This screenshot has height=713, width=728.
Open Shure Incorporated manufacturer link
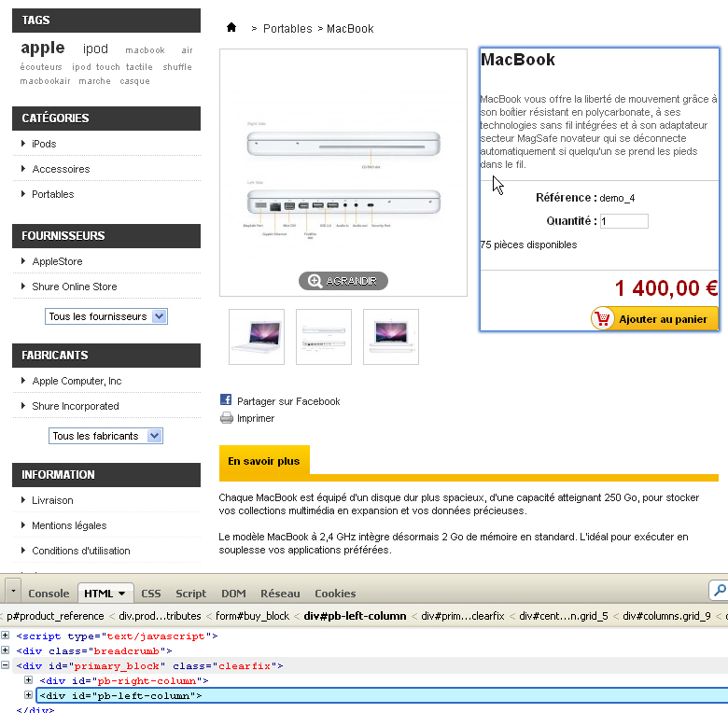tap(76, 406)
